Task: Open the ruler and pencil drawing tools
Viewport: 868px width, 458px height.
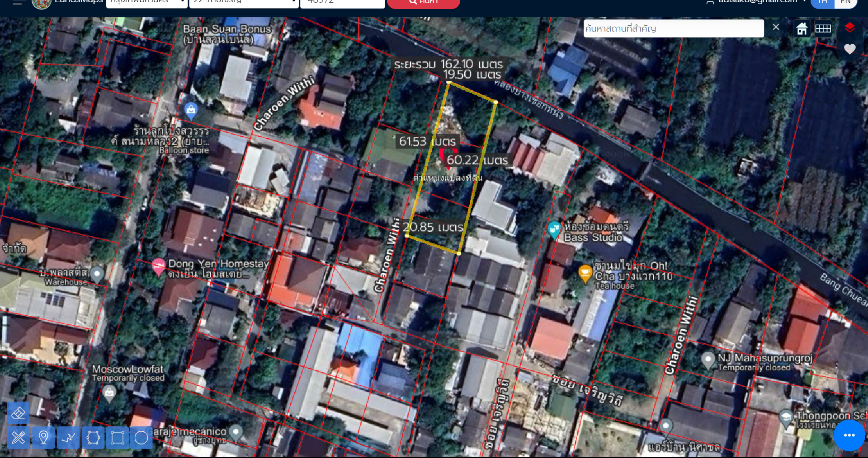Action: click(x=18, y=437)
